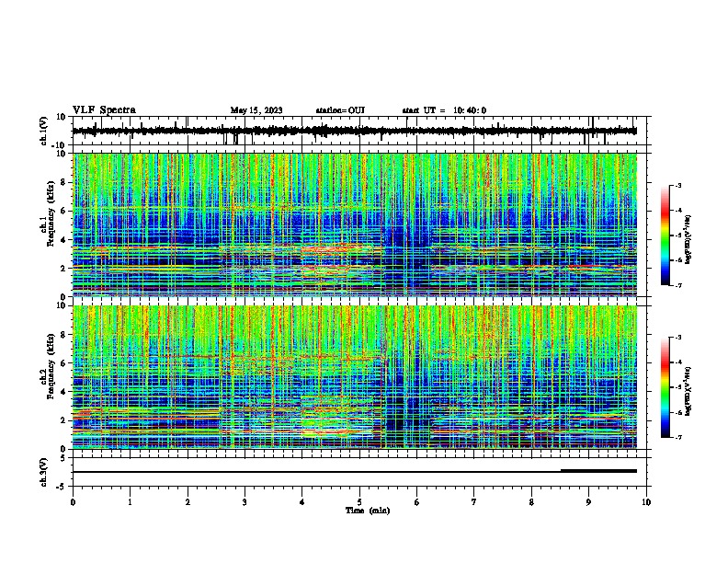
Task: Click the ch.3(V) flat line trace
Action: pos(355,472)
